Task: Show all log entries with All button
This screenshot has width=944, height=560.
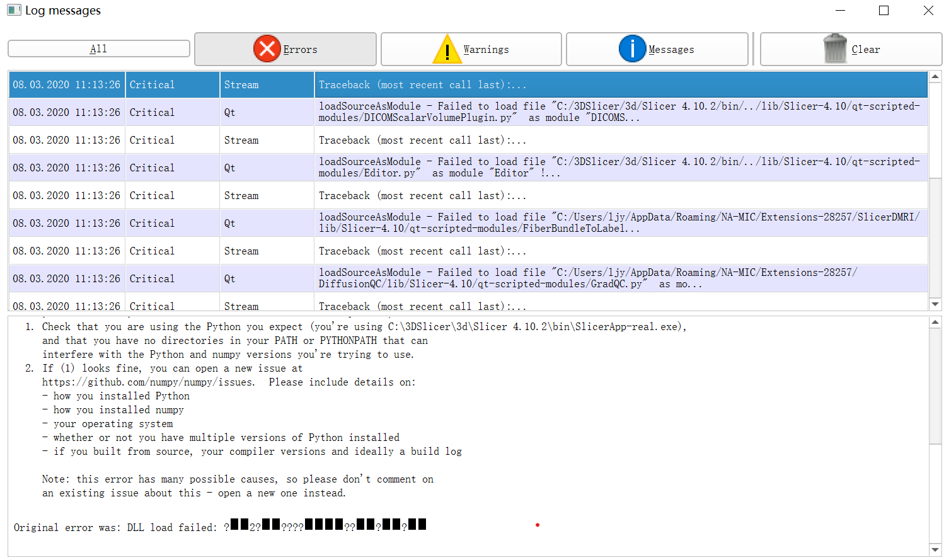Action: (x=99, y=49)
